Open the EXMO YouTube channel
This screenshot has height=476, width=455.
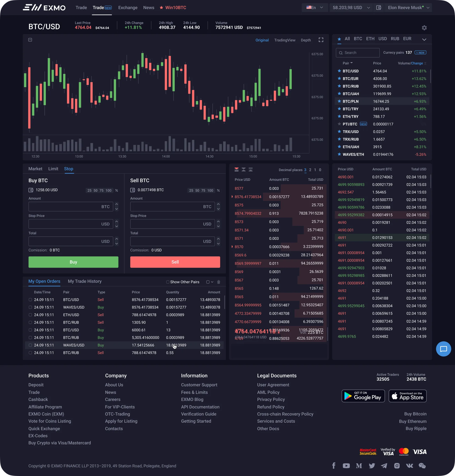(x=346, y=466)
